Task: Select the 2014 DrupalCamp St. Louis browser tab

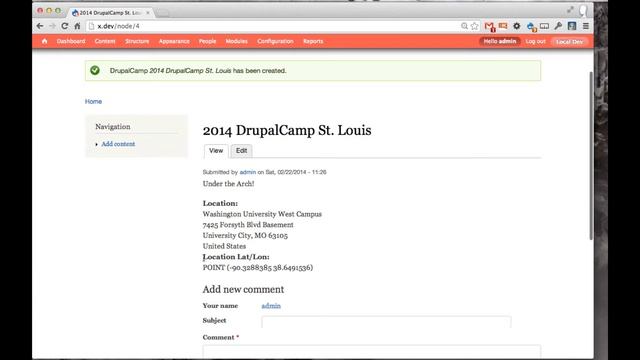Action: 110,13
